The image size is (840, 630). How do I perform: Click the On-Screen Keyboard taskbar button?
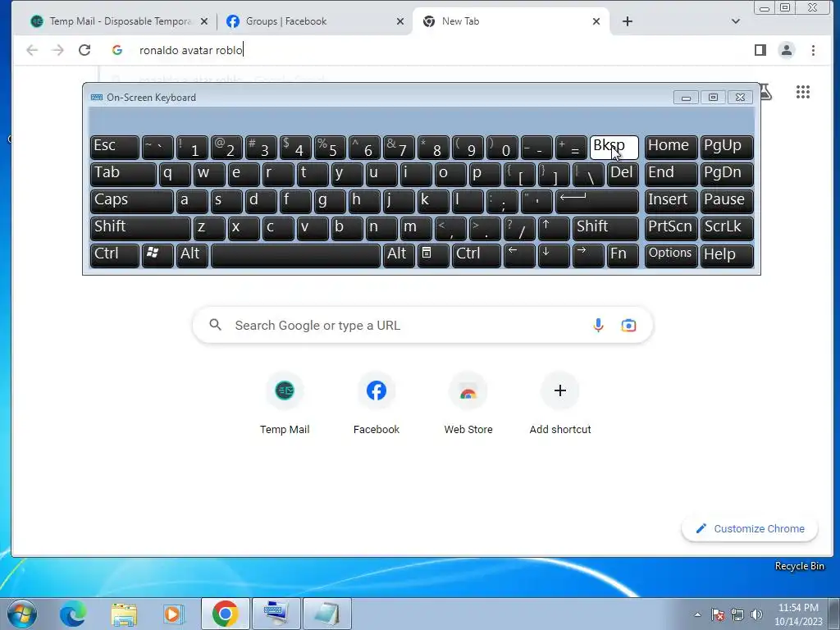pos(276,614)
